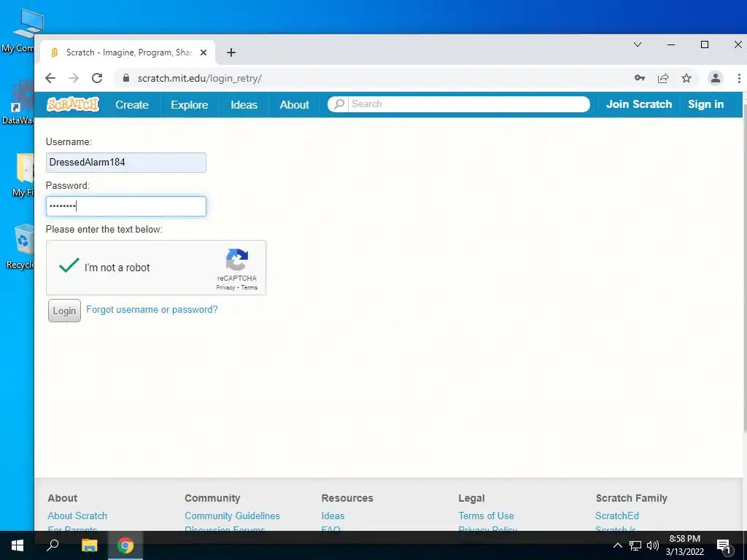Open the Community Guidelines footer link

pyautogui.click(x=232, y=516)
